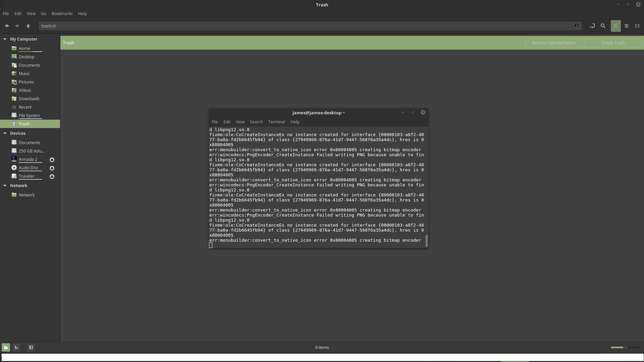This screenshot has height=362, width=644.
Task: Open the Downloads folder
Action: pos(30,99)
